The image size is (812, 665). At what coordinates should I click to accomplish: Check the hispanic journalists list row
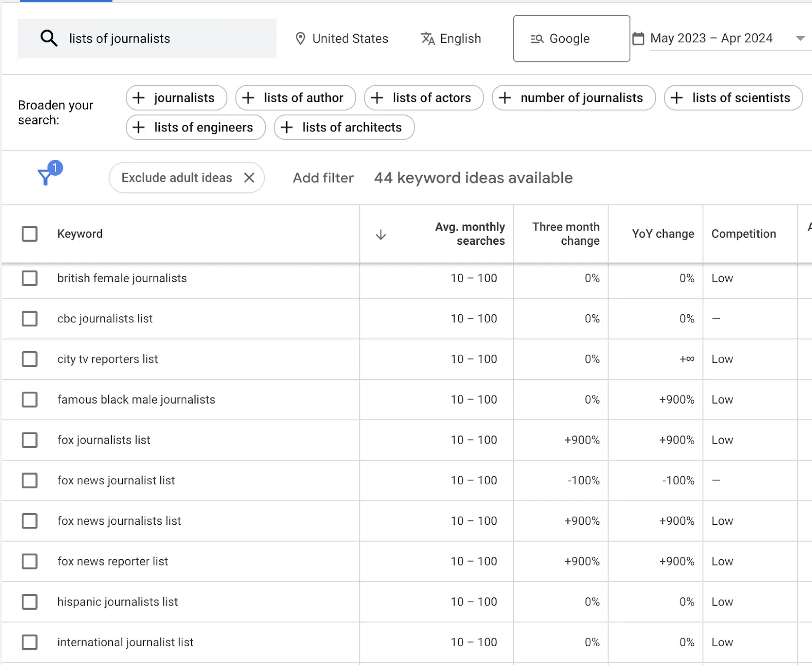tap(29, 602)
